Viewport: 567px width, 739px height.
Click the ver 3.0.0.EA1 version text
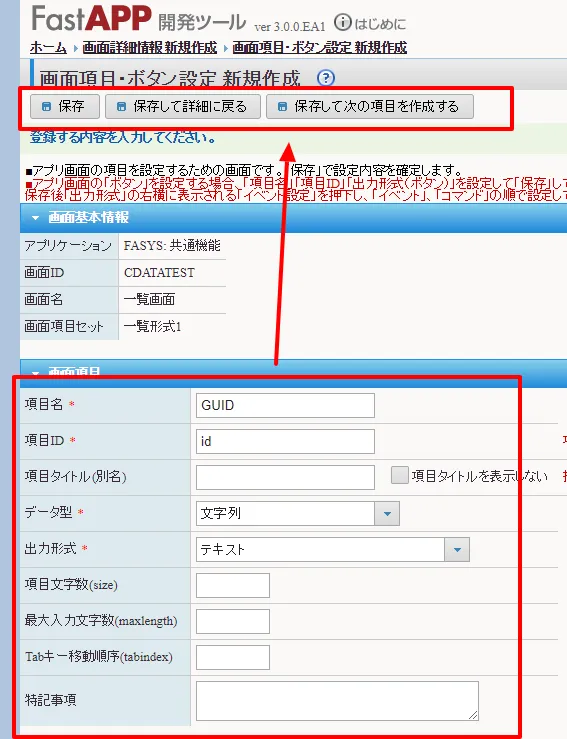pyautogui.click(x=290, y=26)
